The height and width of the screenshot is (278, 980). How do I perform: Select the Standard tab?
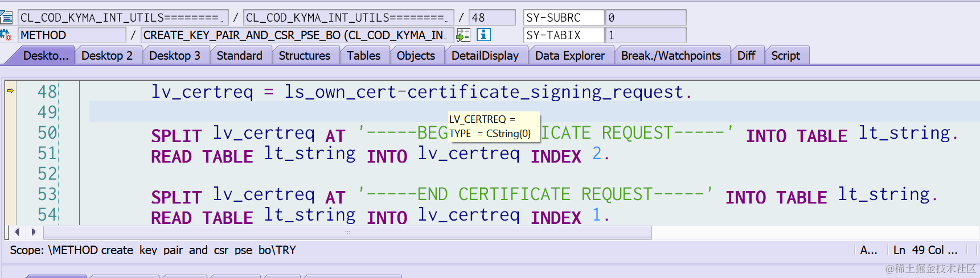[x=240, y=56]
